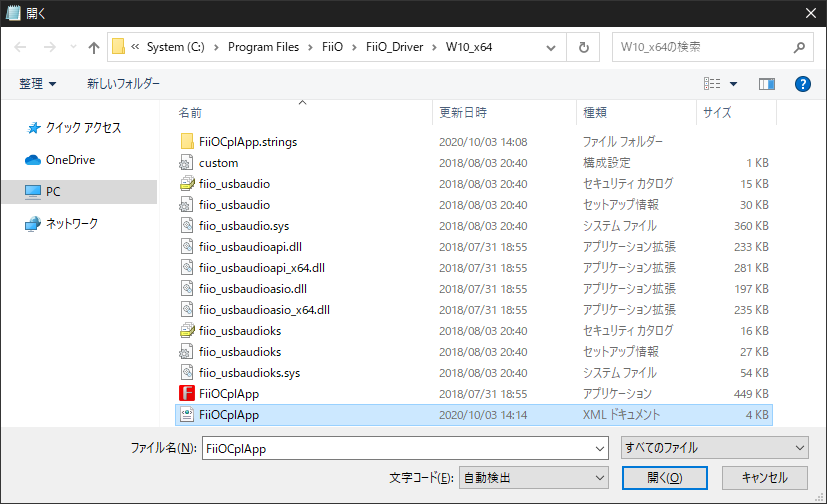The image size is (827, 504).
Task: Open the 整理 organize menu
Action: (37, 84)
